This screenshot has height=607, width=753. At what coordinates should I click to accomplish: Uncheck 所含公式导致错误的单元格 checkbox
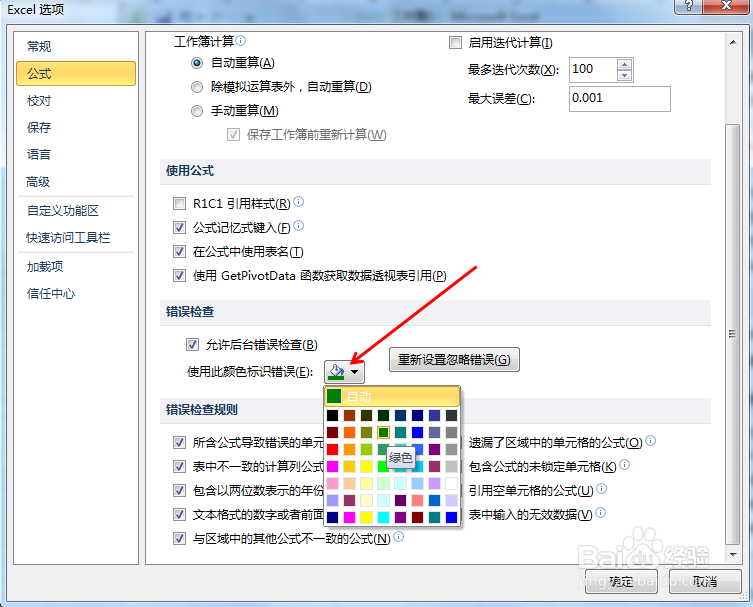[180, 442]
